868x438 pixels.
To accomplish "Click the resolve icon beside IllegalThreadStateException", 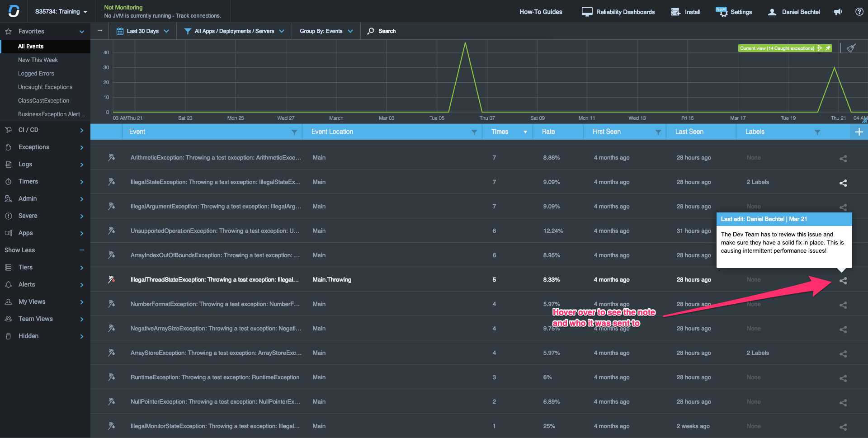I will point(111,279).
